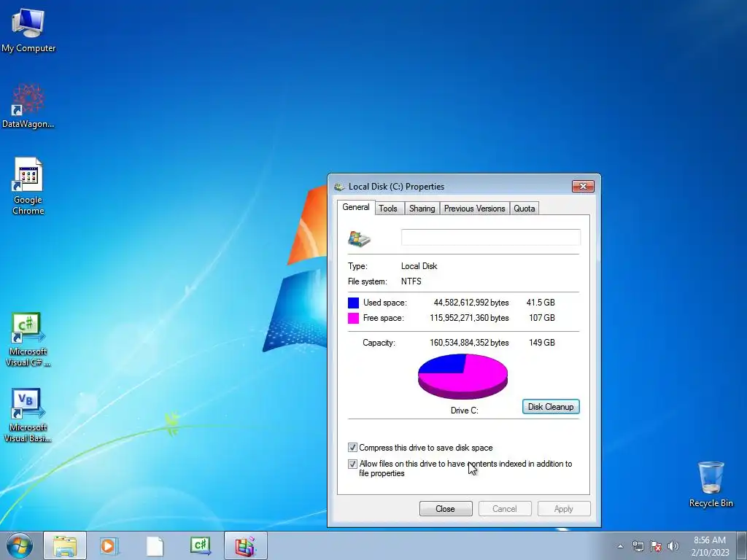The height and width of the screenshot is (560, 747).
Task: Switch to the Quota tab
Action: click(x=524, y=208)
